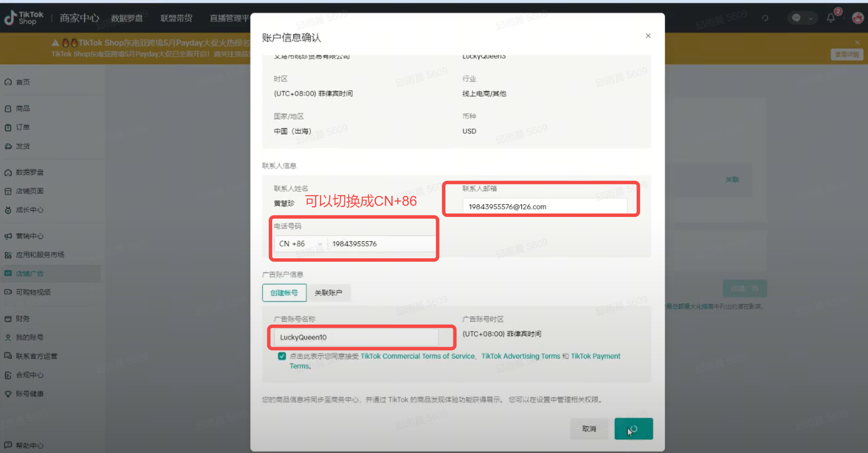This screenshot has height=453, width=868.
Task: Open TikTok Advertising Terms link
Action: tap(520, 356)
